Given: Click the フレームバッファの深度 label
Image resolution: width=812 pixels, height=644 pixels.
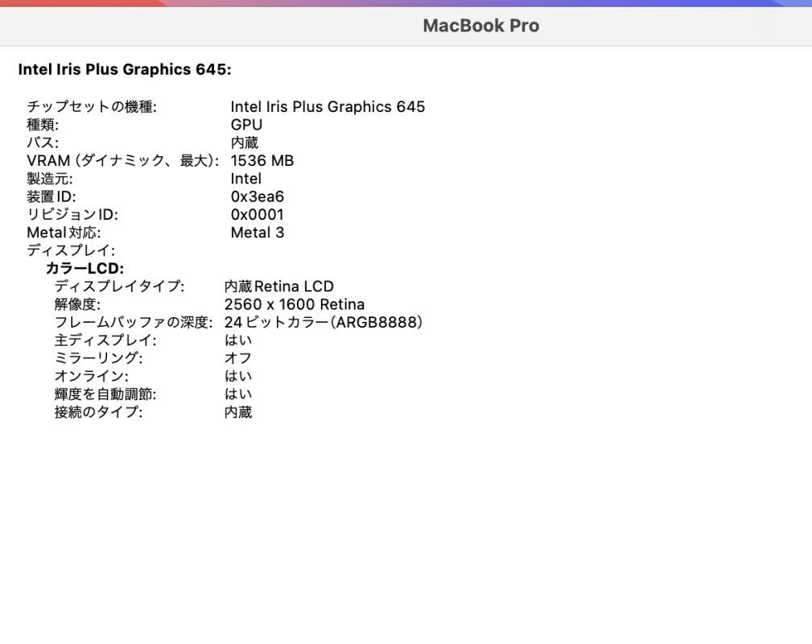Looking at the screenshot, I should coord(134,322).
